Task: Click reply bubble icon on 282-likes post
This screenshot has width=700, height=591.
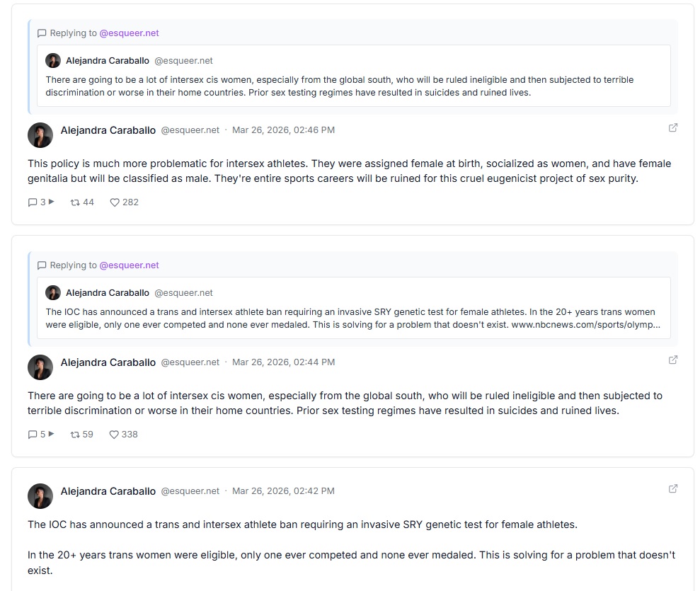Action: (33, 202)
